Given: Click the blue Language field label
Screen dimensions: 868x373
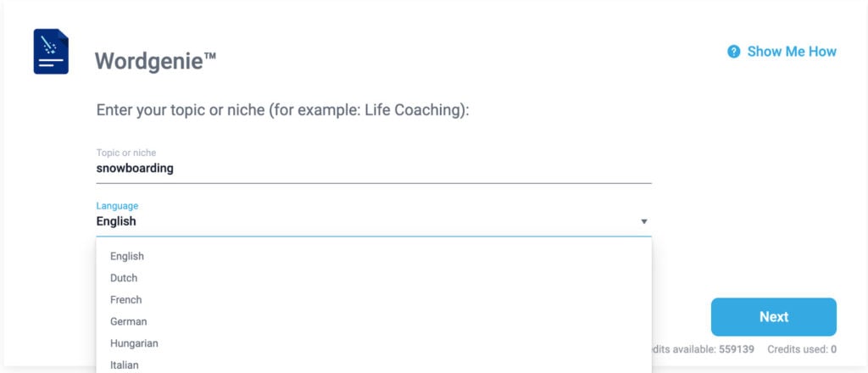Looking at the screenshot, I should pos(117,206).
